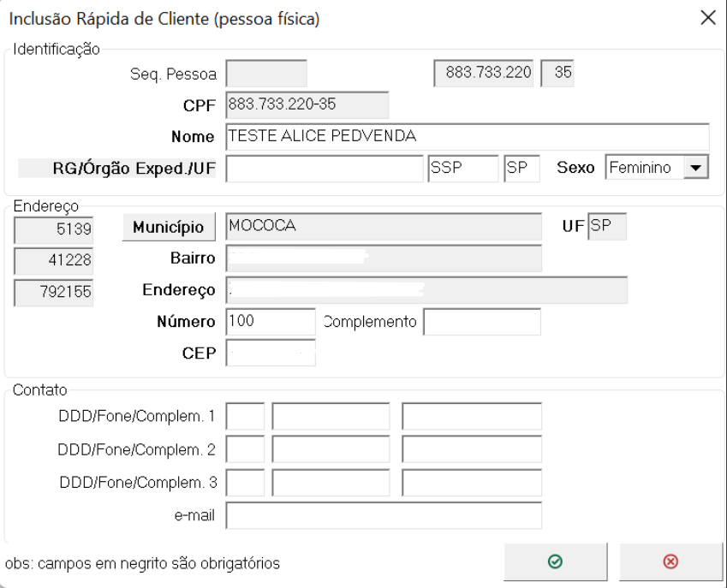Click the Nome input field

point(468,137)
